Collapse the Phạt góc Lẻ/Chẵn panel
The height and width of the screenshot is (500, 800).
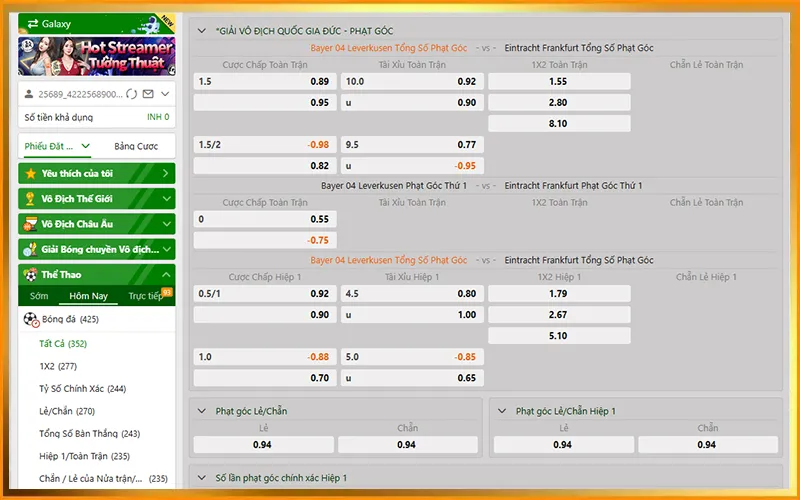tap(201, 411)
